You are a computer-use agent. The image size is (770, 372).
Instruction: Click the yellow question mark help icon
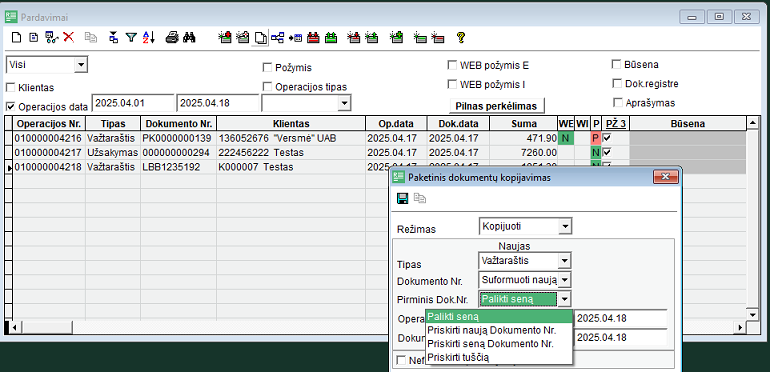pos(461,37)
